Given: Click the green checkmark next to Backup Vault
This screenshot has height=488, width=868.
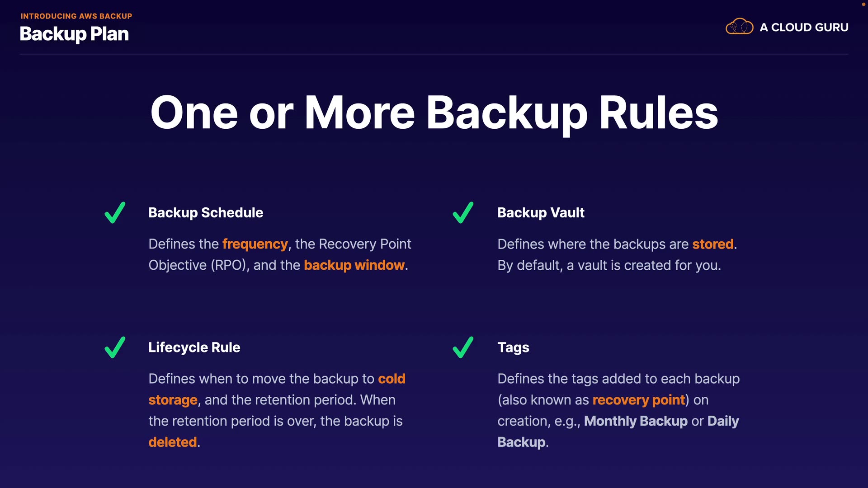Looking at the screenshot, I should (x=463, y=212).
